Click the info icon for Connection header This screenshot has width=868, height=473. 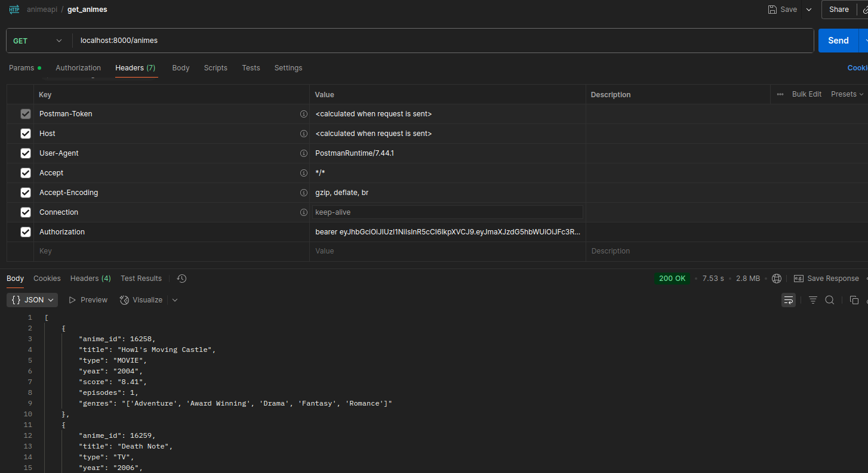point(303,212)
